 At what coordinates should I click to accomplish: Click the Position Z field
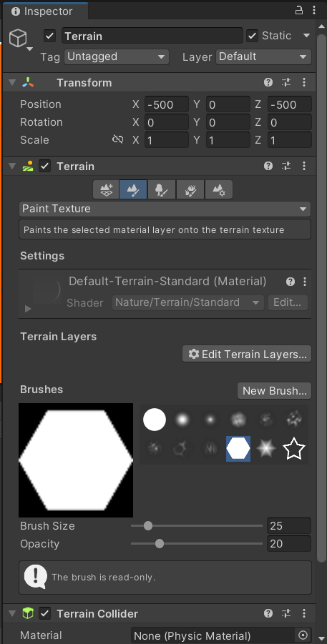(290, 104)
